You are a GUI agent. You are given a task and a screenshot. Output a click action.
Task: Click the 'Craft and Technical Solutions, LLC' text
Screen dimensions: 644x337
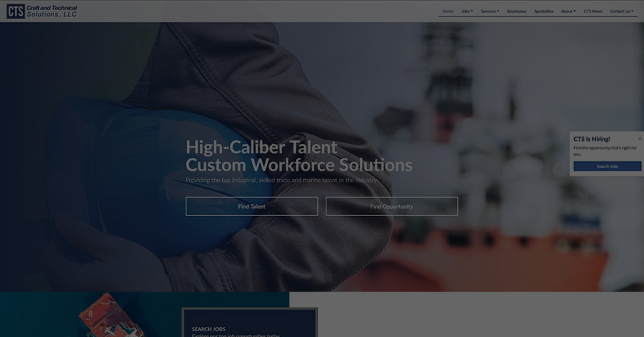(53, 11)
